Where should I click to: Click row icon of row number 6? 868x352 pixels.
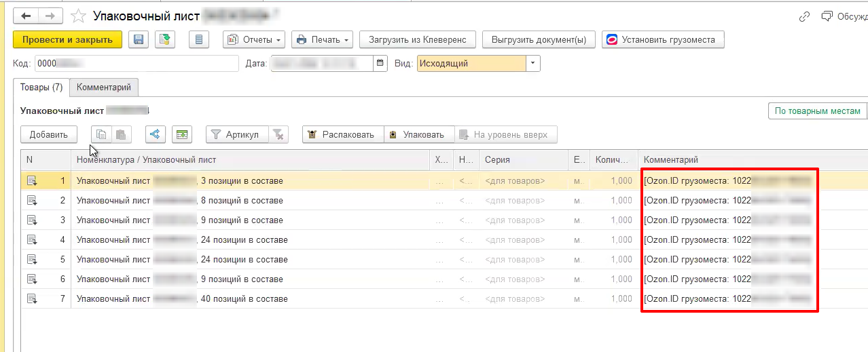click(31, 279)
